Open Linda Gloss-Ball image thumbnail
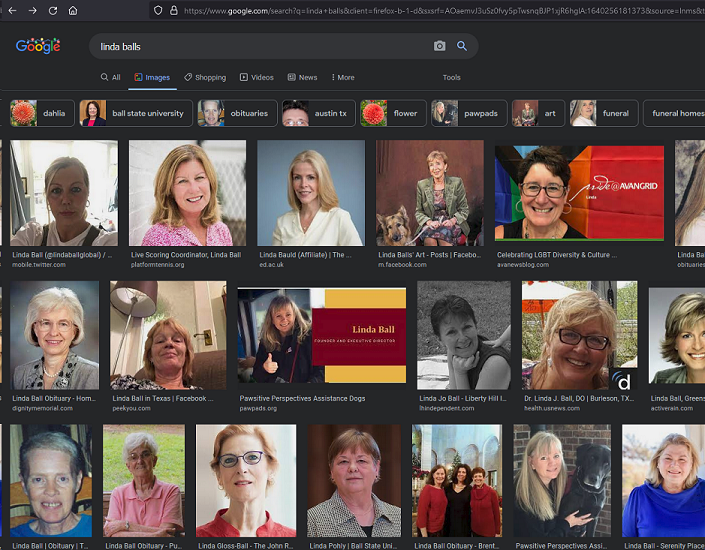705x550 pixels. 246,481
